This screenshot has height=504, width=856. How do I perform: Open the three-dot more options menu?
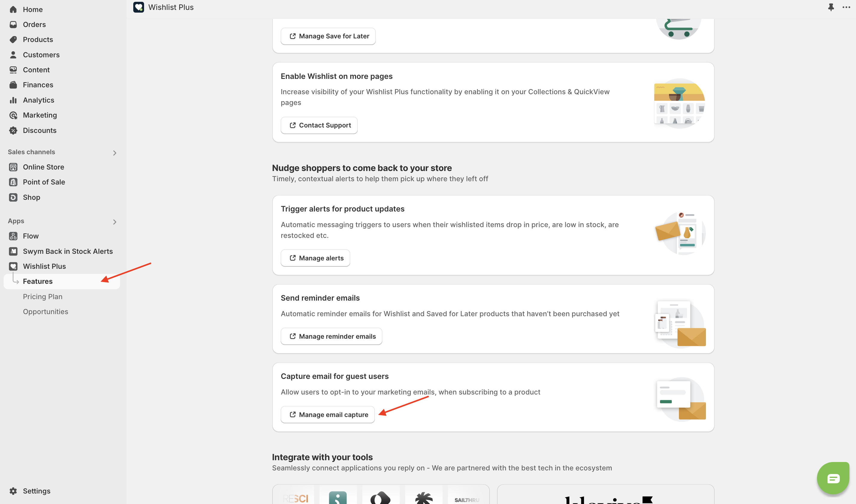click(846, 7)
